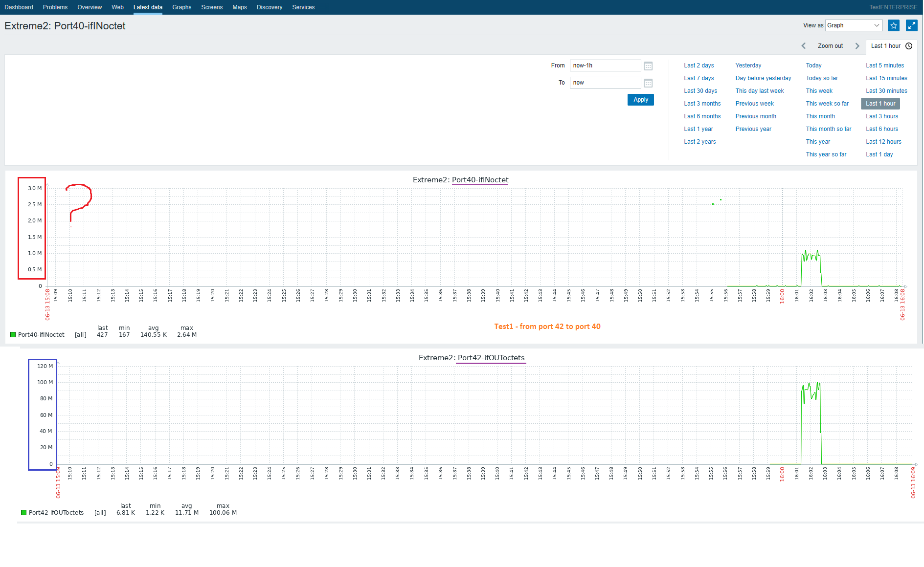Open the From date calendar picker

[x=648, y=66]
